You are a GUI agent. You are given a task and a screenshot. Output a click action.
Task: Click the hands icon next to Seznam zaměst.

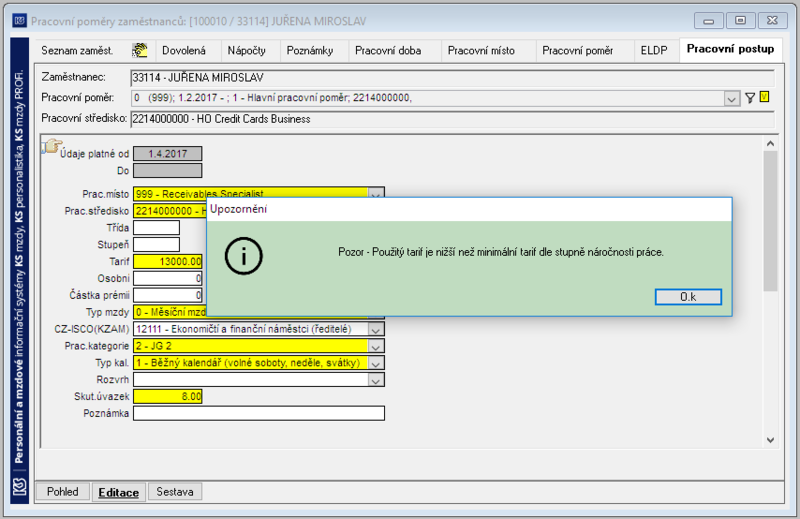tap(139, 50)
